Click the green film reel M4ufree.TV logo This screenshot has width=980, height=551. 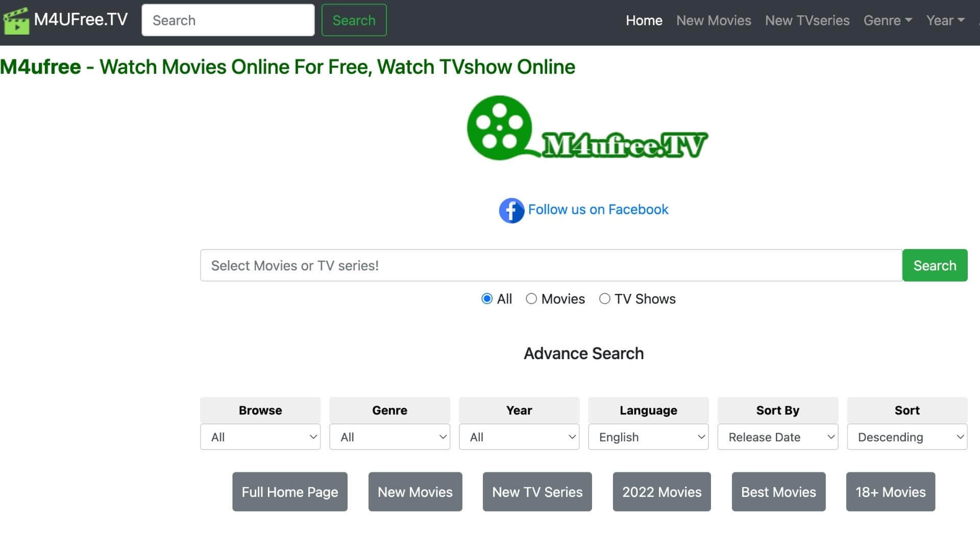[x=587, y=128]
